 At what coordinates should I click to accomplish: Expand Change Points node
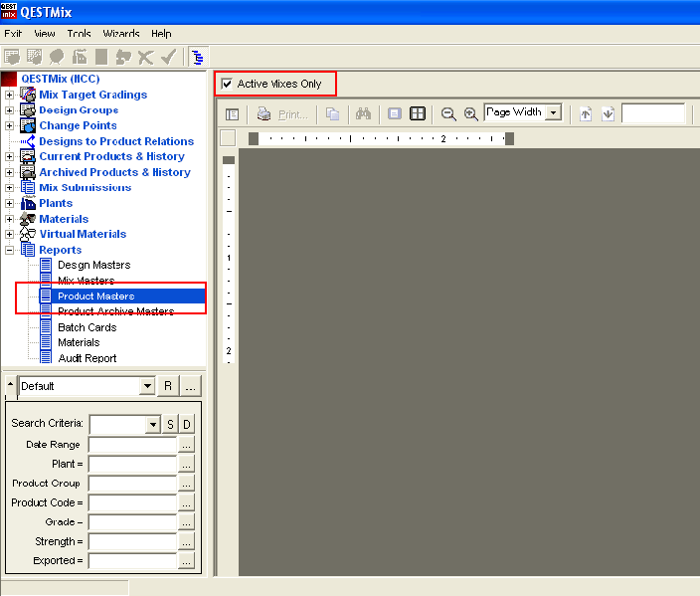point(9,126)
